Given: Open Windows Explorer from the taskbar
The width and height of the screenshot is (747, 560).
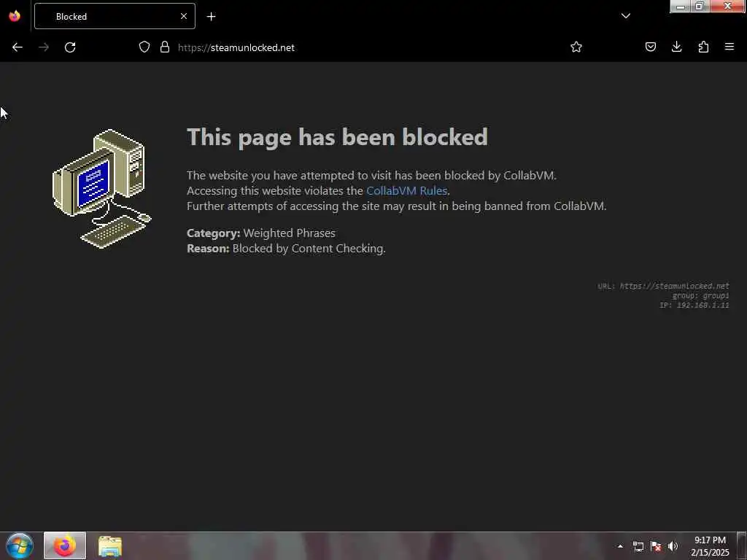Looking at the screenshot, I should (110, 545).
